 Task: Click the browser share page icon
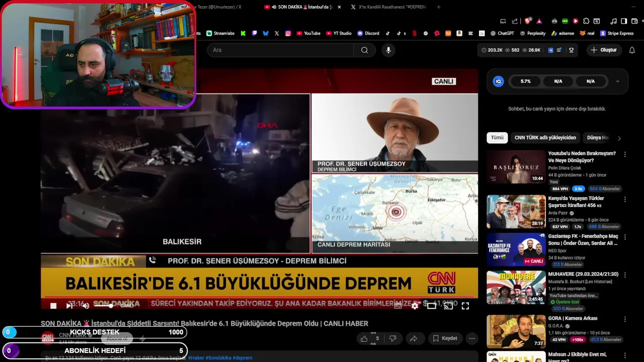coord(515,21)
